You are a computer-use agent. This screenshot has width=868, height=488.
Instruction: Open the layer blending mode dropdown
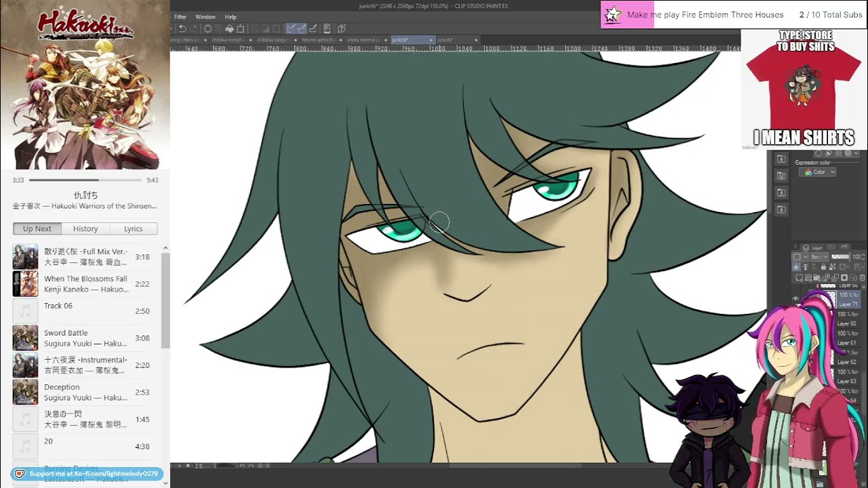[818, 258]
